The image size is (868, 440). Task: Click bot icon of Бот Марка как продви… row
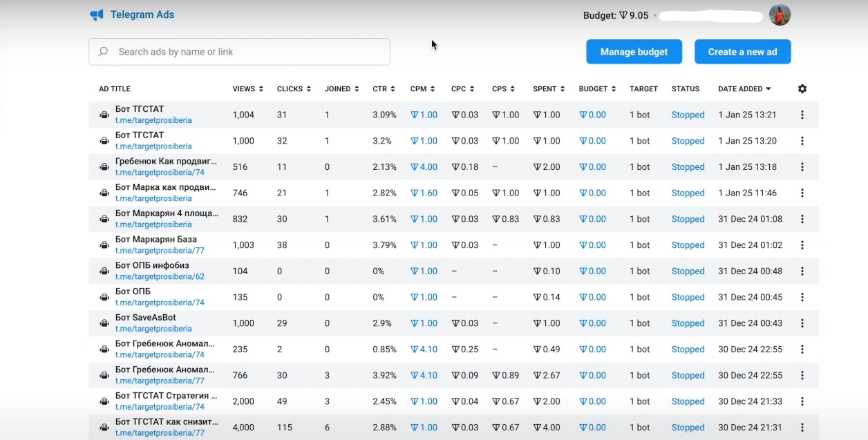click(x=104, y=193)
